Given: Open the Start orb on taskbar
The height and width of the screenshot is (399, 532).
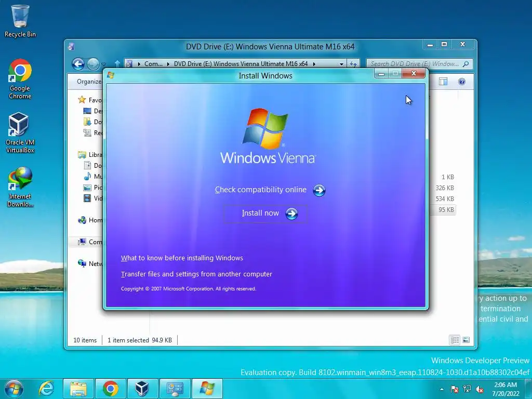Looking at the screenshot, I should pos(14,389).
